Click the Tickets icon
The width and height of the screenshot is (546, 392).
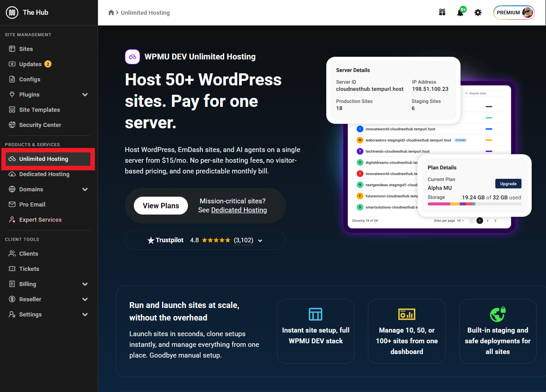coord(12,269)
